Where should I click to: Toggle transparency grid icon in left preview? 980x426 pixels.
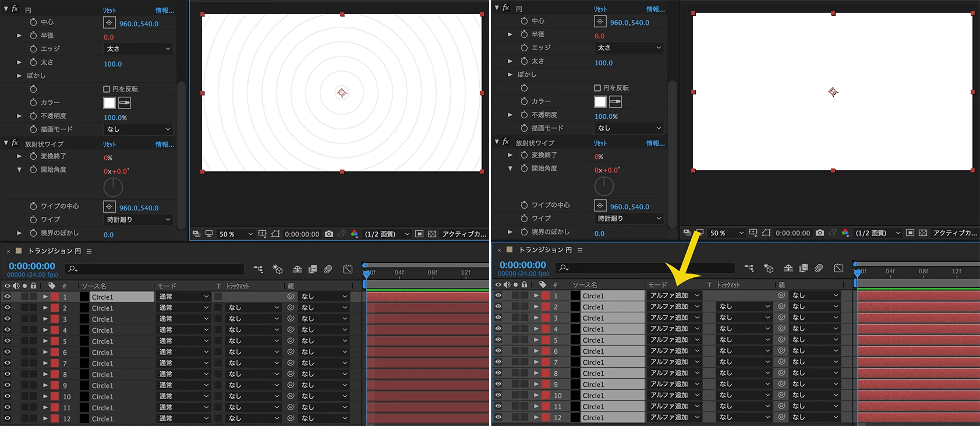(x=432, y=234)
